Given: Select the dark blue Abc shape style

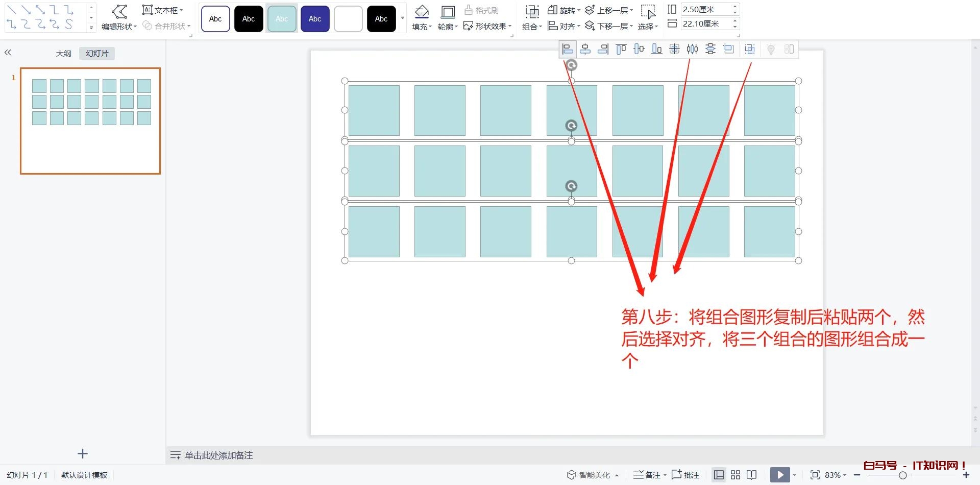Looking at the screenshot, I should (x=315, y=19).
